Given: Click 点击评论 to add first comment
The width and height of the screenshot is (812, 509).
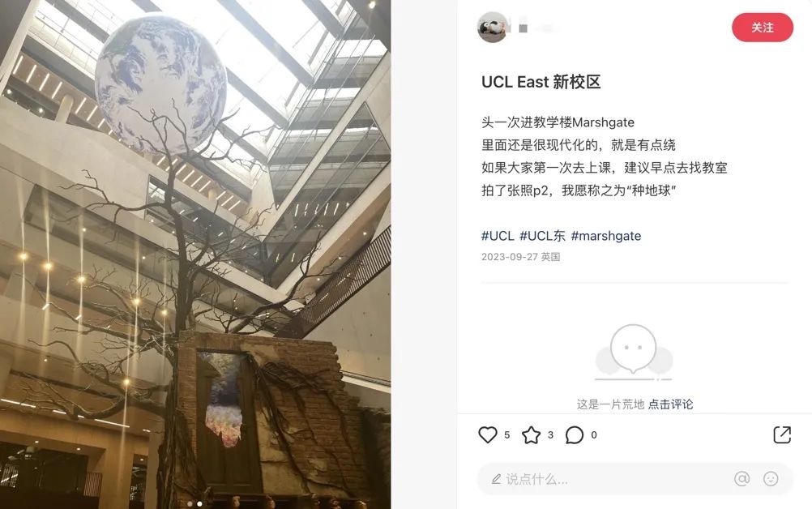Looking at the screenshot, I should [670, 404].
